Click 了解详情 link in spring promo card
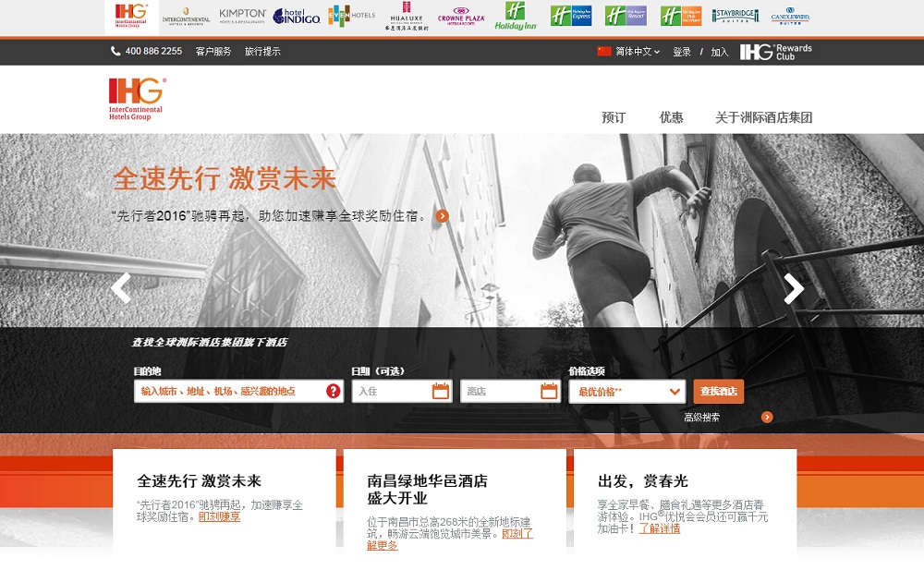The width and height of the screenshot is (924, 570). coord(660,528)
